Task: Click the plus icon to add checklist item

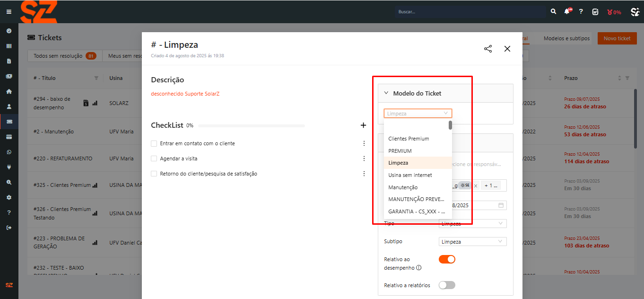Action: (363, 125)
